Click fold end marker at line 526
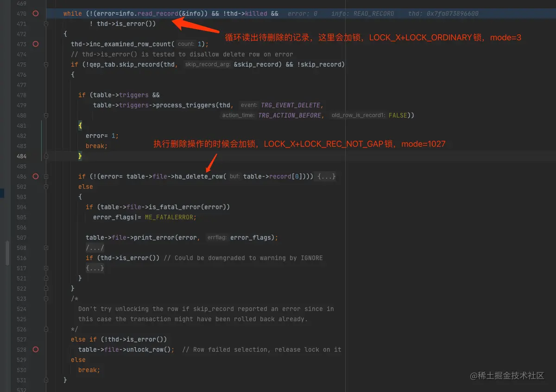The width and height of the screenshot is (556, 392). 46,329
